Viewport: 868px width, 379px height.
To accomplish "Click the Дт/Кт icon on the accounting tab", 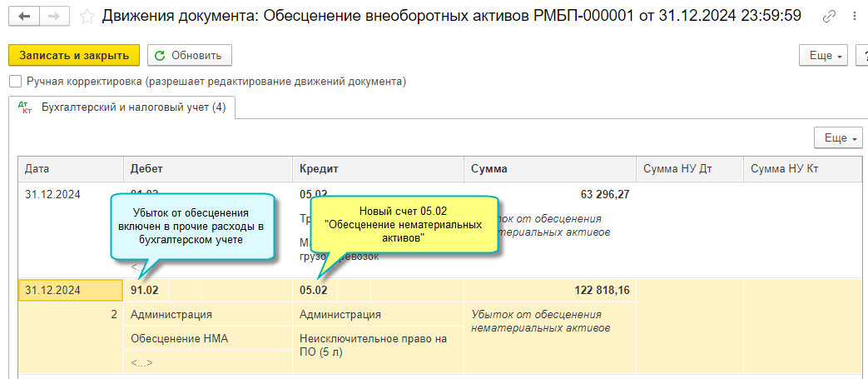I will coord(24,107).
